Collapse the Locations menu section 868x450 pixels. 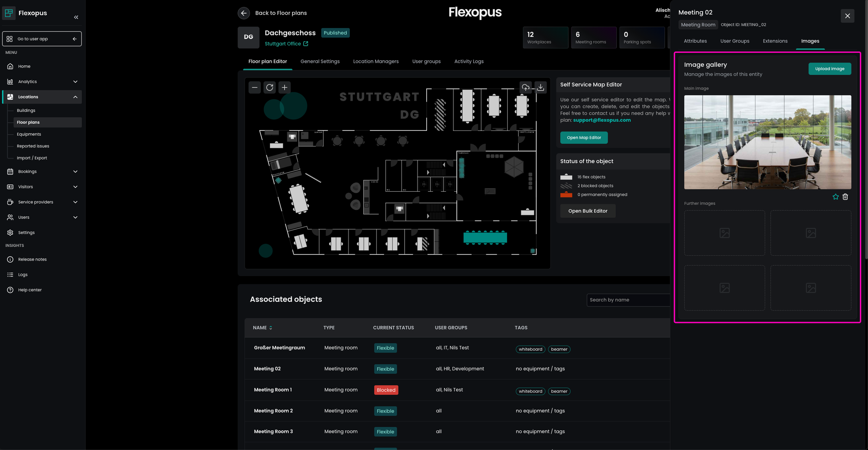point(75,97)
